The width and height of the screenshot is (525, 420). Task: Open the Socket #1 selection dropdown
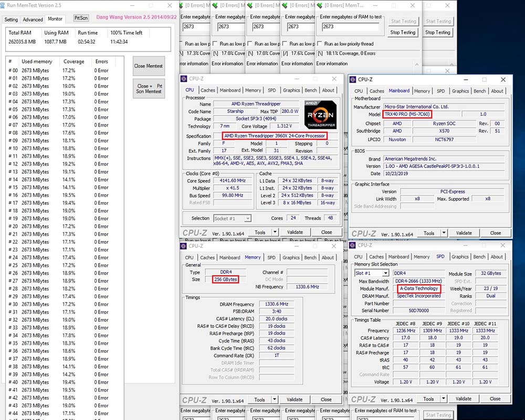click(232, 218)
